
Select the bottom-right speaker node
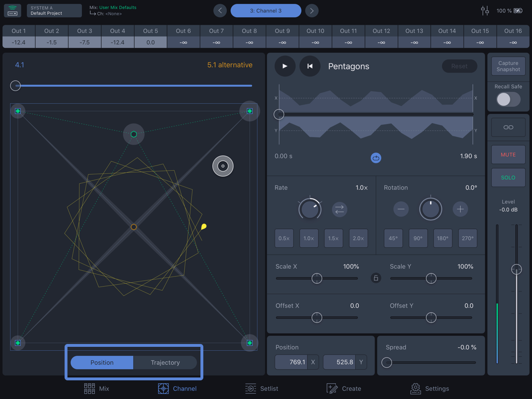[x=250, y=343]
